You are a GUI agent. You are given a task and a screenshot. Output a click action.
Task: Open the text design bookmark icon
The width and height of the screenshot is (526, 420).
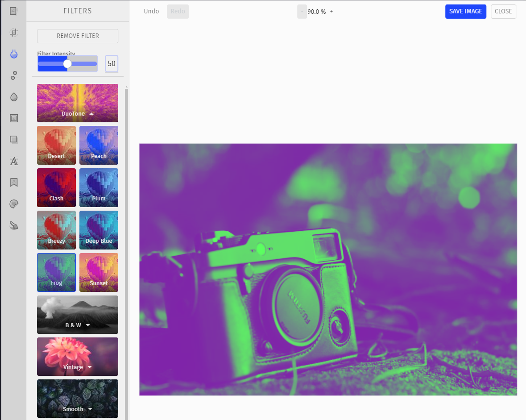pos(14,182)
